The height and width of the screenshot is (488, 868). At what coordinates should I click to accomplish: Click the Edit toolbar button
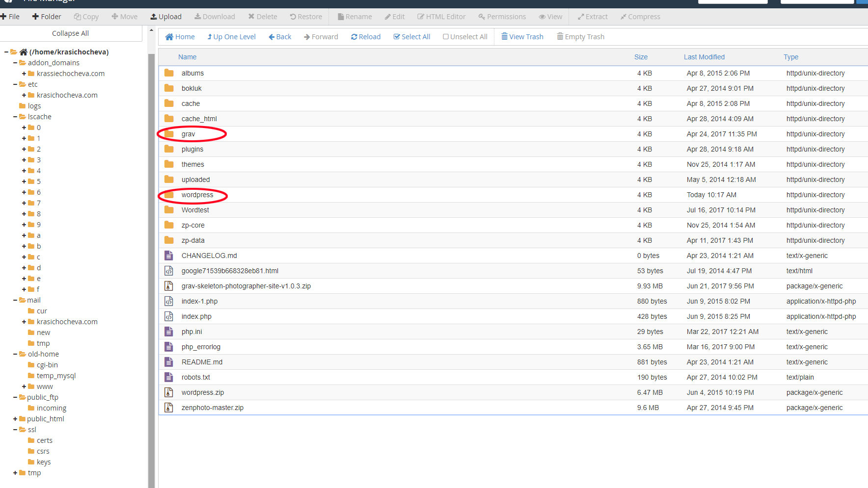(x=395, y=17)
